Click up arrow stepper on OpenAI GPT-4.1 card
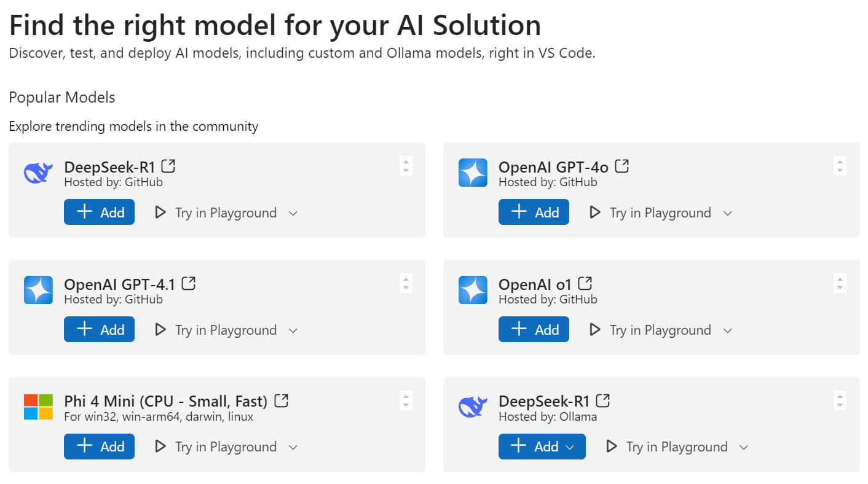Image resolution: width=868 pixels, height=484 pixels. tap(406, 279)
